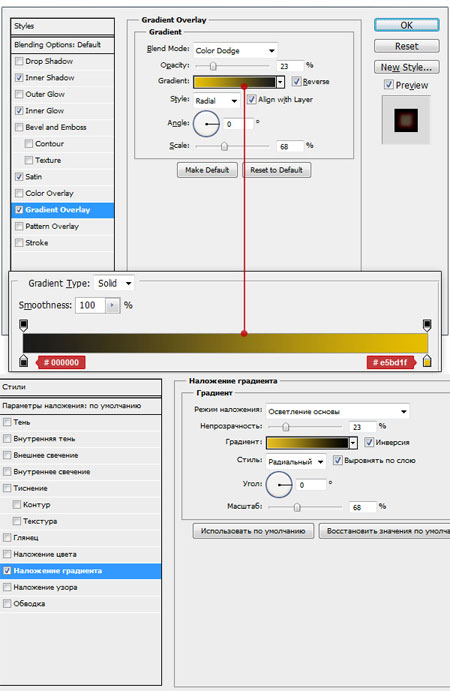Click the layer style preview thumbnail
450x691 pixels.
pyautogui.click(x=406, y=120)
